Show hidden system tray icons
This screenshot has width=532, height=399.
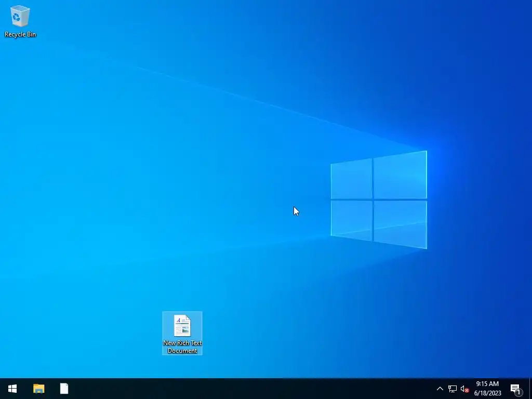440,389
